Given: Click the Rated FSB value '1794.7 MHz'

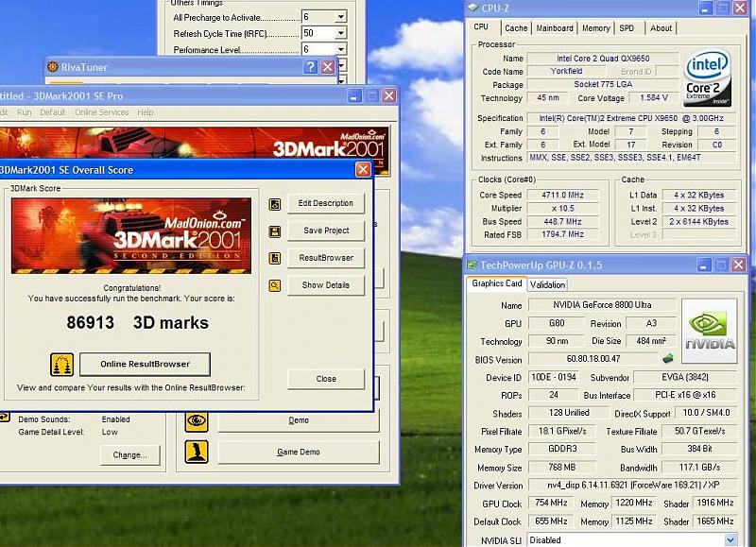Looking at the screenshot, I should (x=562, y=234).
